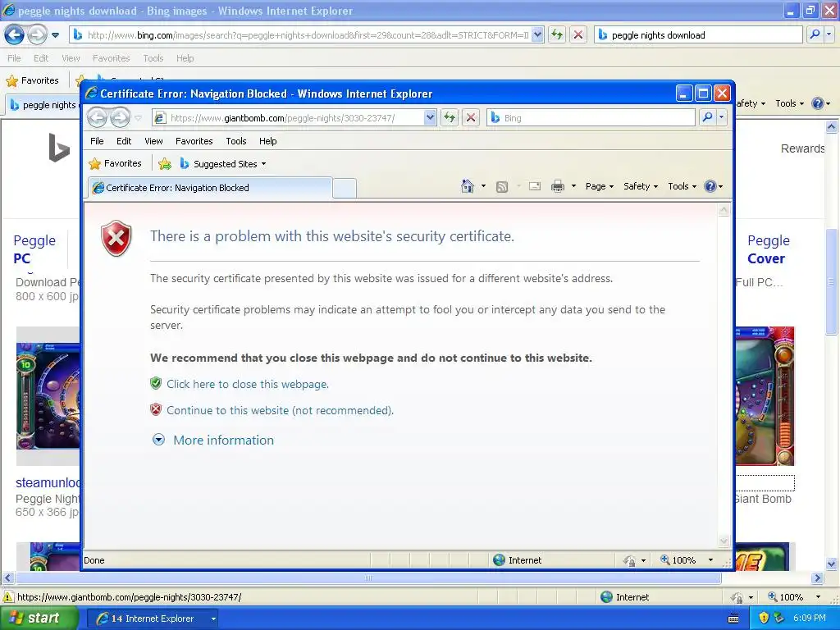The image size is (840, 630).
Task: Click the Favorites star button in front window
Action: 116,163
